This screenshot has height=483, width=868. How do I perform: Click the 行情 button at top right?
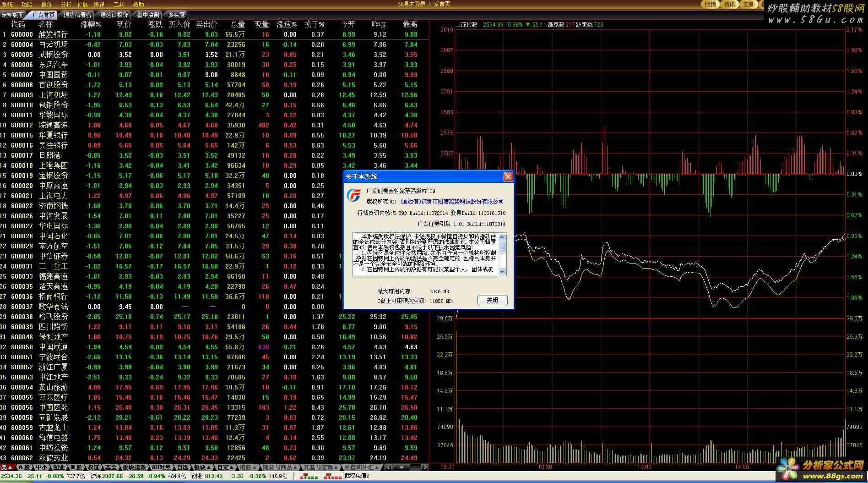tap(710, 4)
